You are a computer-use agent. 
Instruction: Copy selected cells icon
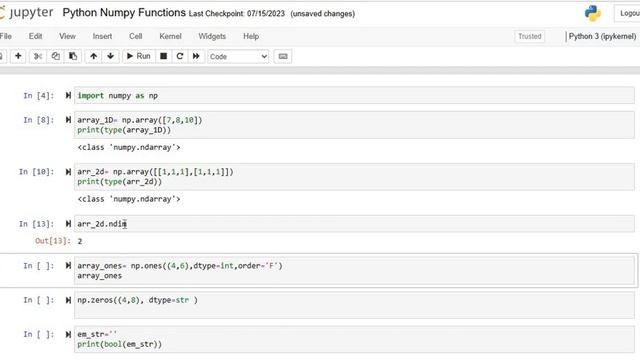56,56
